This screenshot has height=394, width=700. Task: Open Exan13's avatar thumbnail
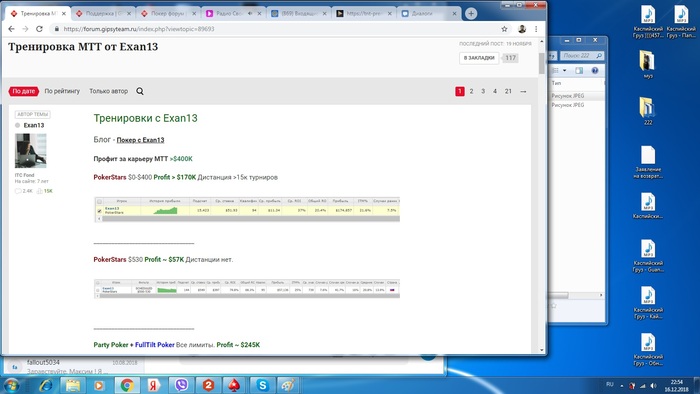tap(30, 151)
